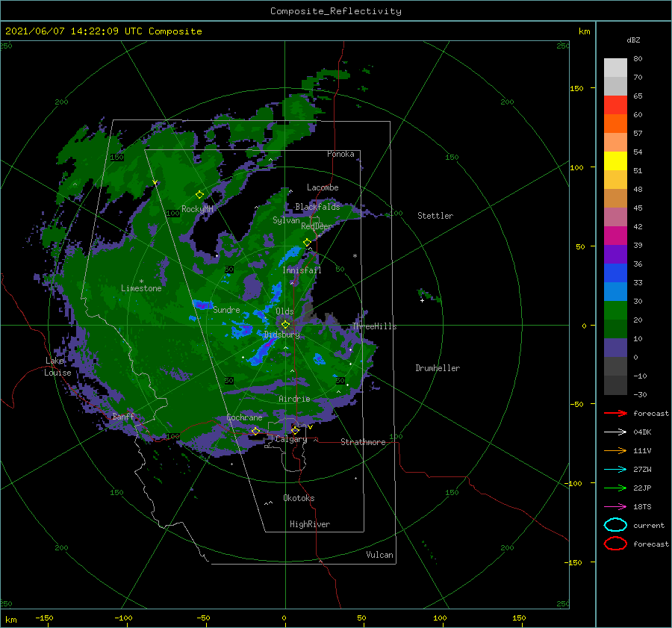Image resolution: width=672 pixels, height=628 pixels.
Task: Click the white 04DK arrow in legend
Action: pos(615,432)
